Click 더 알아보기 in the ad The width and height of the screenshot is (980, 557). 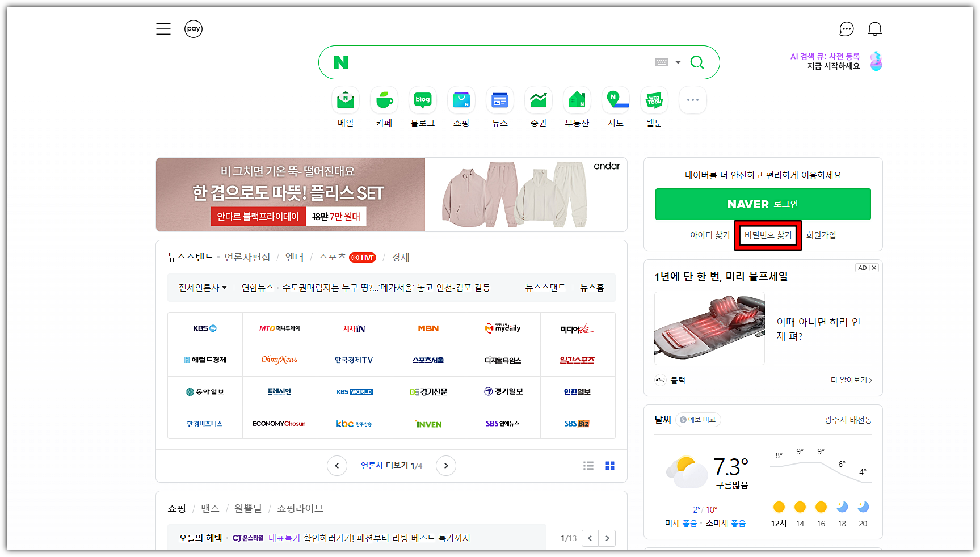pyautogui.click(x=851, y=380)
